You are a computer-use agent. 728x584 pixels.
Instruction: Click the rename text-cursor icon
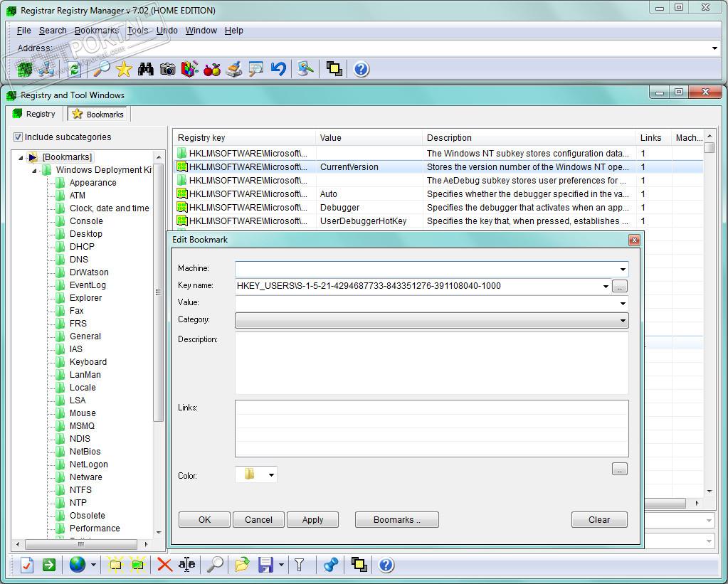(186, 565)
